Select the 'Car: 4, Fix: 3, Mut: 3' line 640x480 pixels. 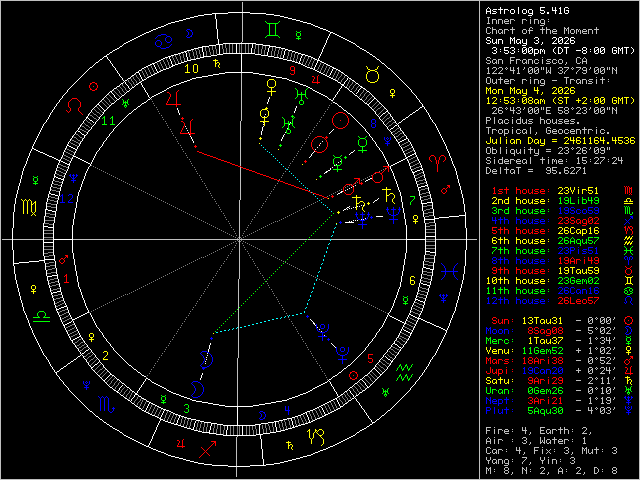point(551,451)
